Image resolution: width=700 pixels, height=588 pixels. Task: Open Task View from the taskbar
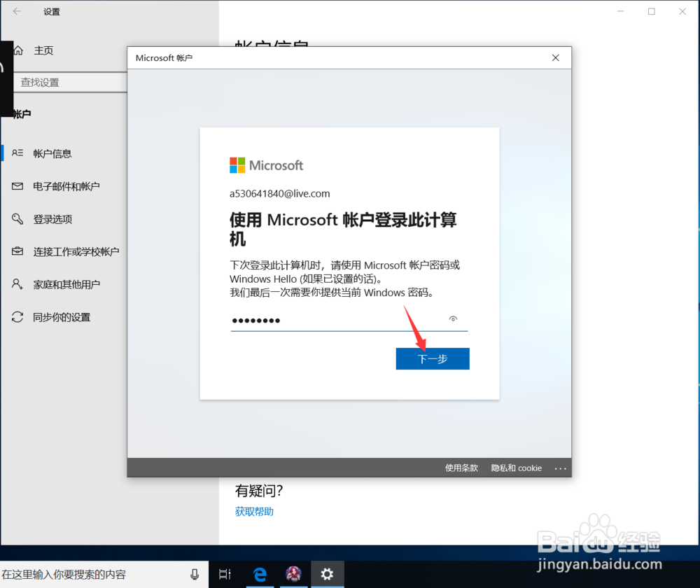point(224,574)
